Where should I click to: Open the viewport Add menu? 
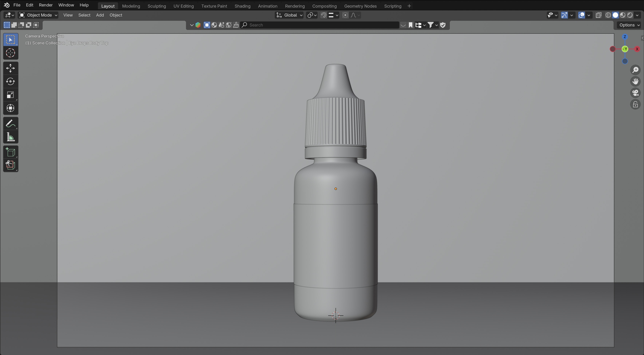click(x=100, y=15)
